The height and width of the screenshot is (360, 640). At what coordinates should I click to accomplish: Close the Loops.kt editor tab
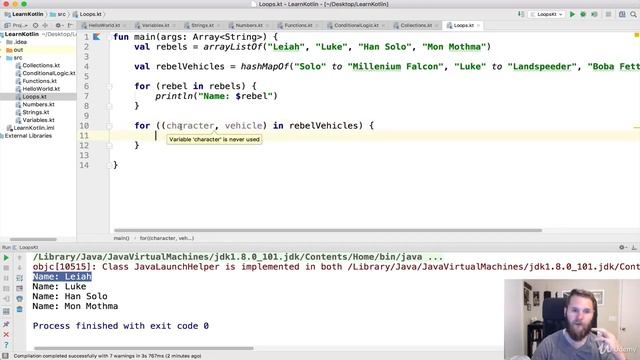tap(478, 25)
